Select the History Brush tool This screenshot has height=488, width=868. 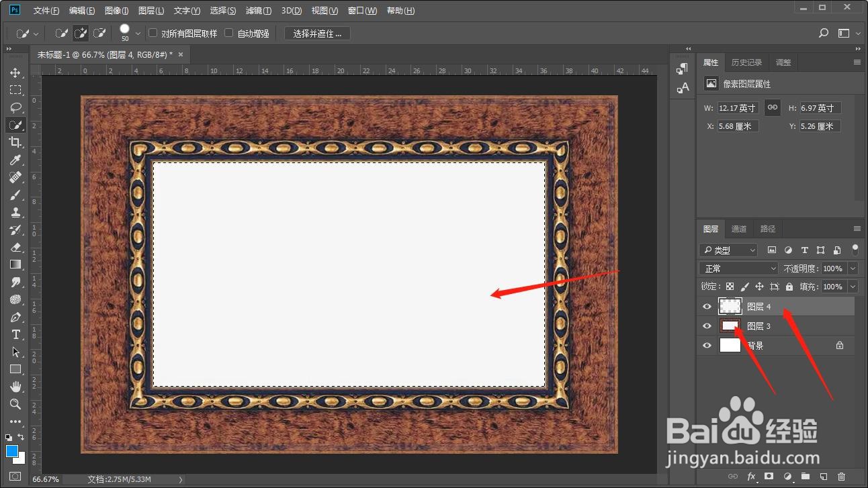point(15,230)
